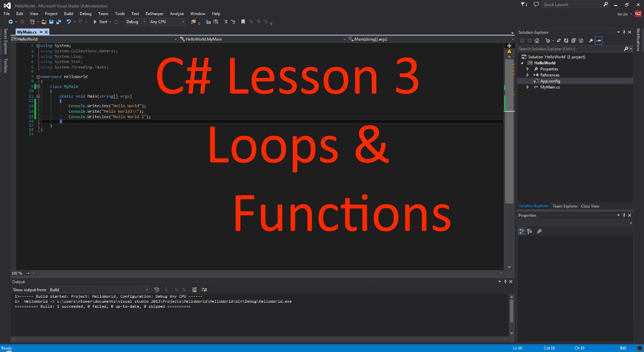Screen dimensions: 644x352
Task: Click the feedback speech bubble icon
Action: pos(536,5)
